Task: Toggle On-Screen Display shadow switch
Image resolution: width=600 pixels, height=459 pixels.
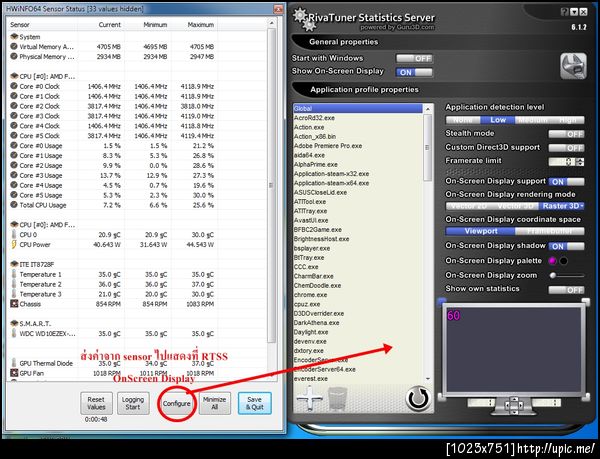Action: (x=566, y=246)
